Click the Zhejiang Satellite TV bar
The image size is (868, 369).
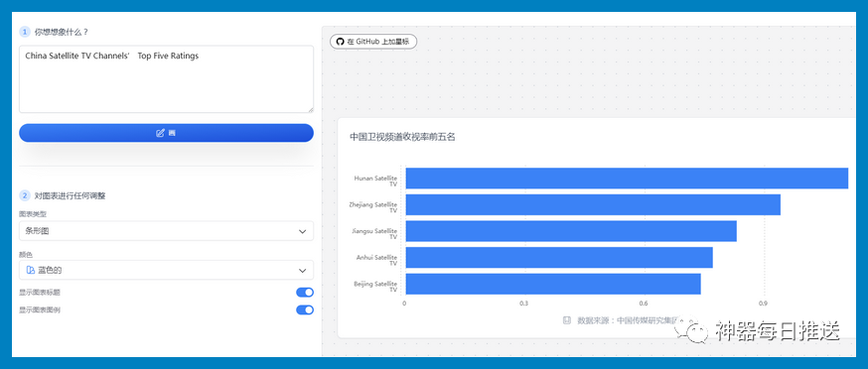pyautogui.click(x=593, y=204)
